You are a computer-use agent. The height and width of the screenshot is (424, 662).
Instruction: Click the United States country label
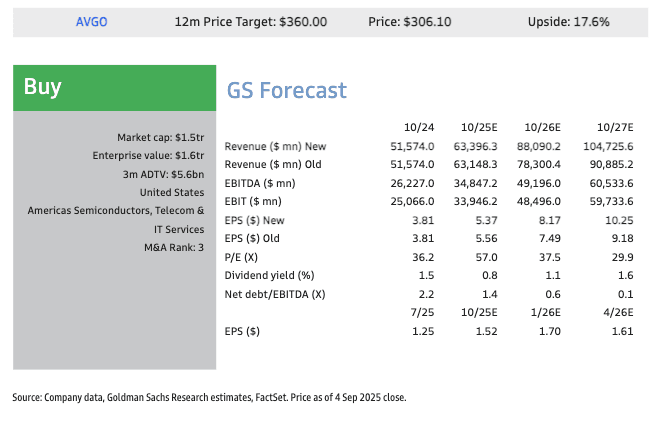click(x=172, y=192)
